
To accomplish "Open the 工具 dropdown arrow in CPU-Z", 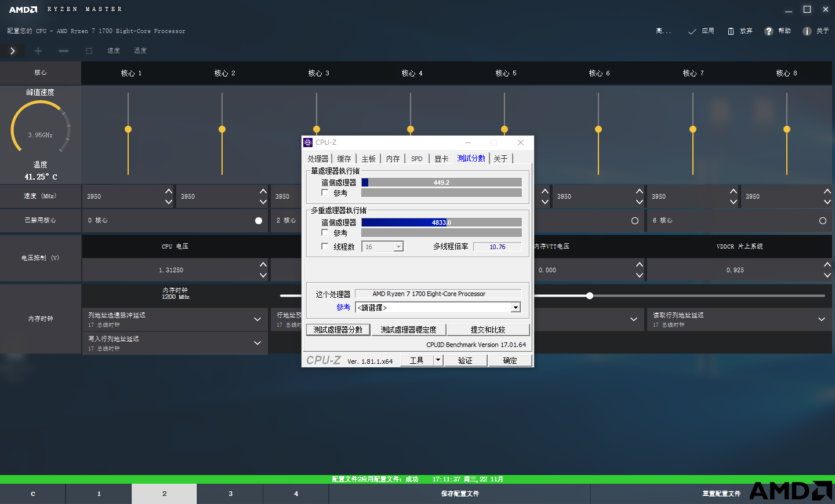I will coord(438,360).
